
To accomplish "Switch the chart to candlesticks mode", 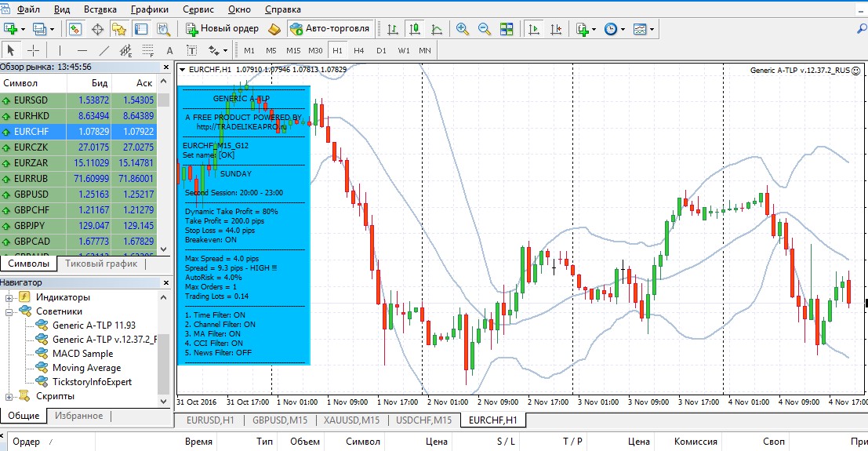I will tap(415, 29).
